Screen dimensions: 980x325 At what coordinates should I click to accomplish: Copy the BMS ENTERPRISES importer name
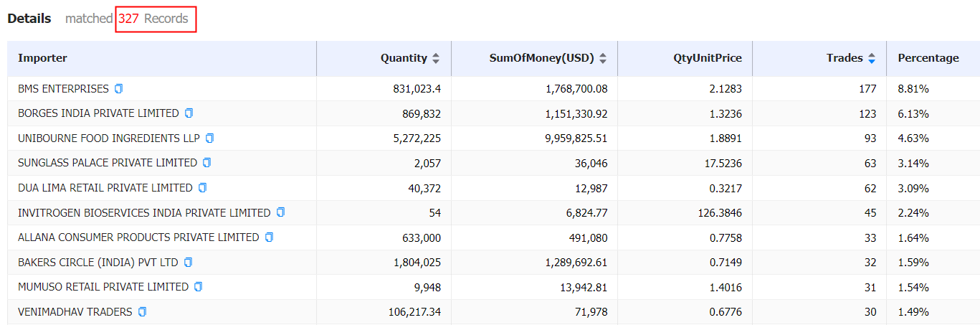pyautogui.click(x=119, y=89)
